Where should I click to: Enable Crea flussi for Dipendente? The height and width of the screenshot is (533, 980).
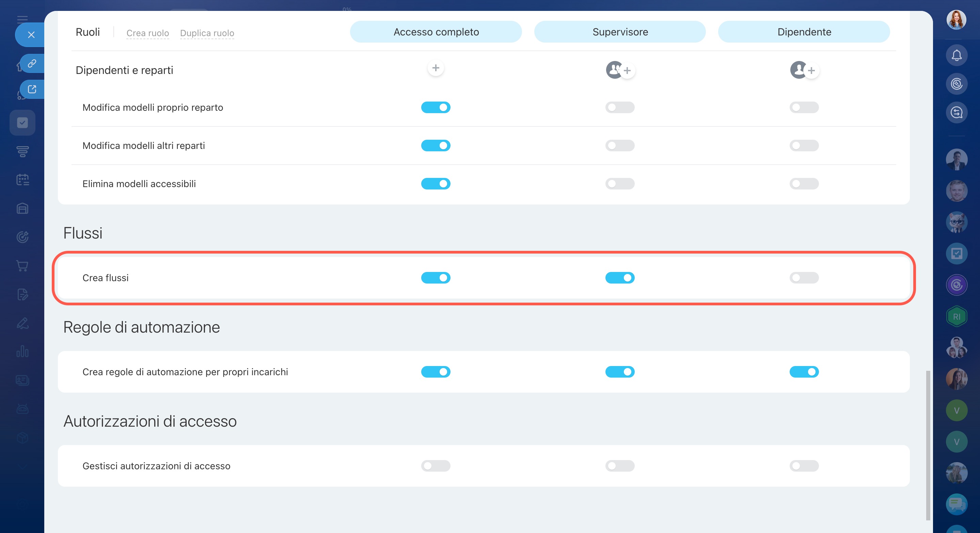pos(804,278)
